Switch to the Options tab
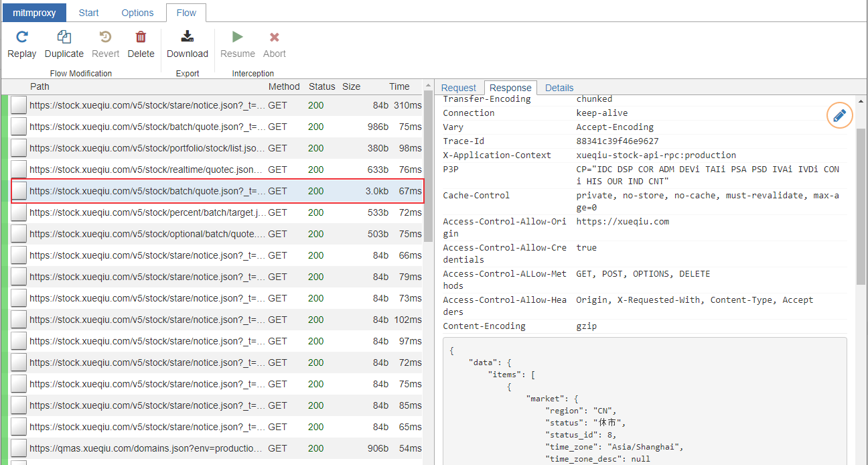The height and width of the screenshot is (465, 868). pos(137,13)
